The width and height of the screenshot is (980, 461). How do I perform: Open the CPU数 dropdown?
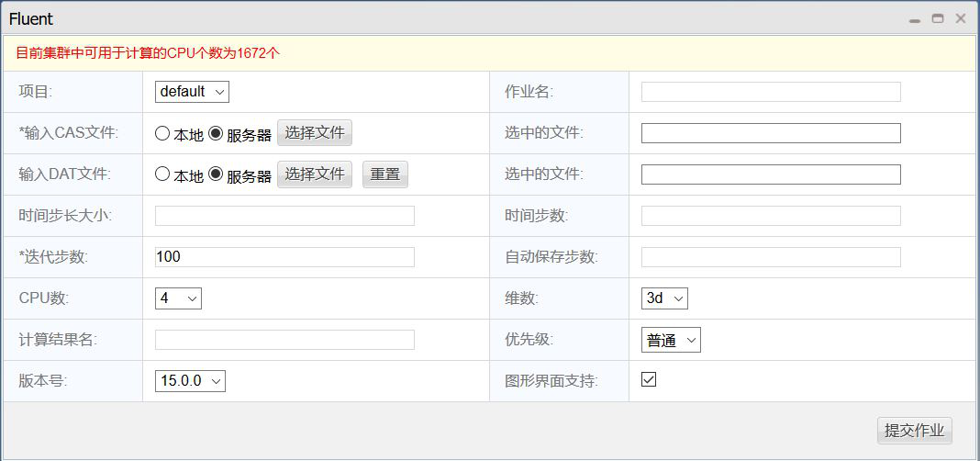click(x=178, y=298)
